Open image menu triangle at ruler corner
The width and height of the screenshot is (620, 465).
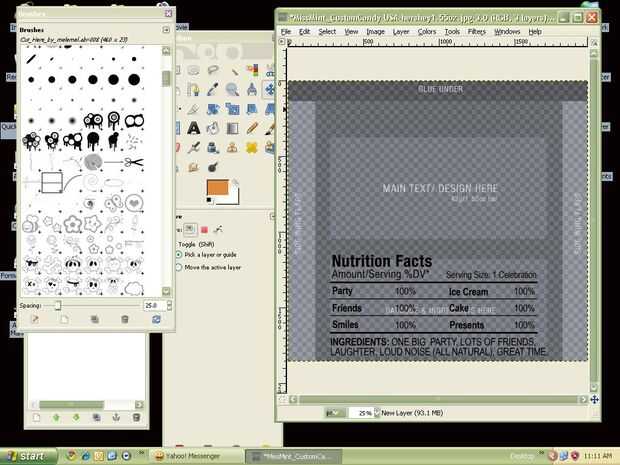click(282, 42)
